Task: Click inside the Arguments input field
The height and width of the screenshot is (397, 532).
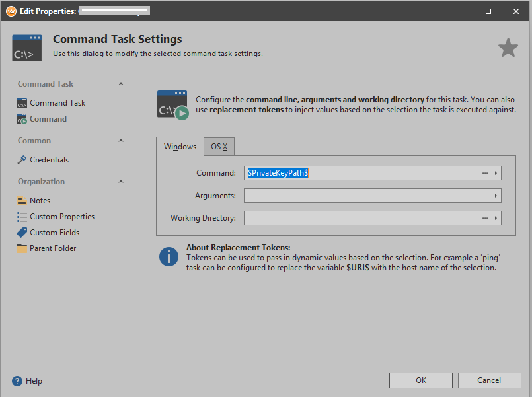Action: click(367, 196)
